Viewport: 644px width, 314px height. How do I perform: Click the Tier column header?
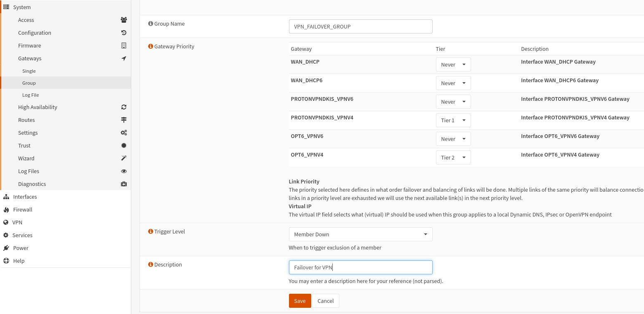(440, 49)
